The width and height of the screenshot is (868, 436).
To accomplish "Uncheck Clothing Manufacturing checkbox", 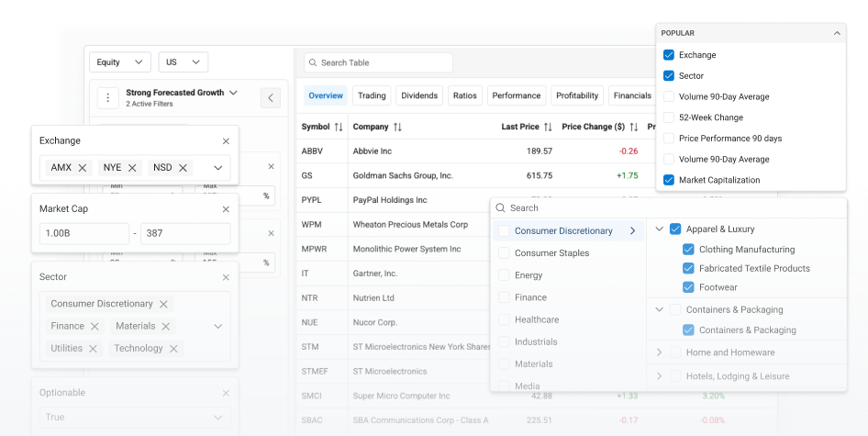I will pos(688,250).
